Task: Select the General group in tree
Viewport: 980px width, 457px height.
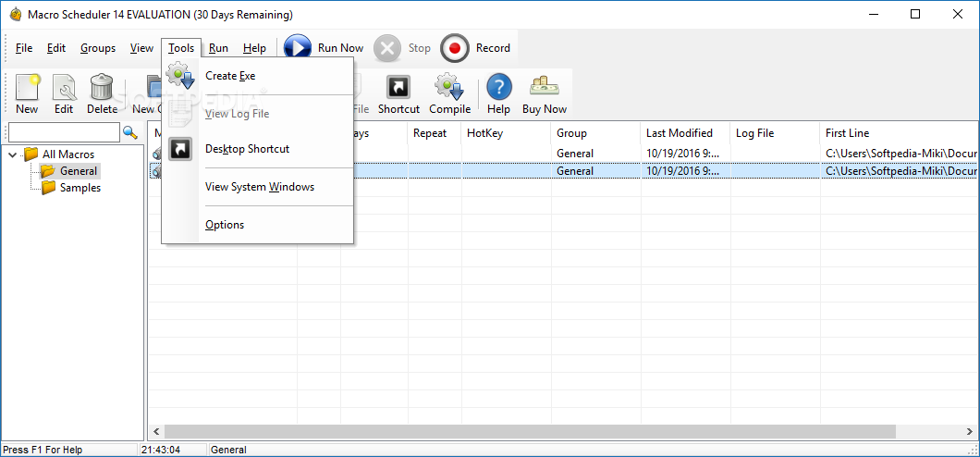Action: pyautogui.click(x=79, y=170)
